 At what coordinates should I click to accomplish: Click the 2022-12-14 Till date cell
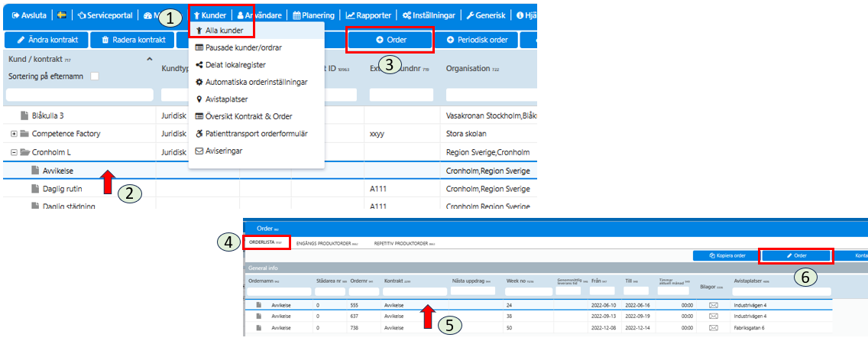coord(636,326)
